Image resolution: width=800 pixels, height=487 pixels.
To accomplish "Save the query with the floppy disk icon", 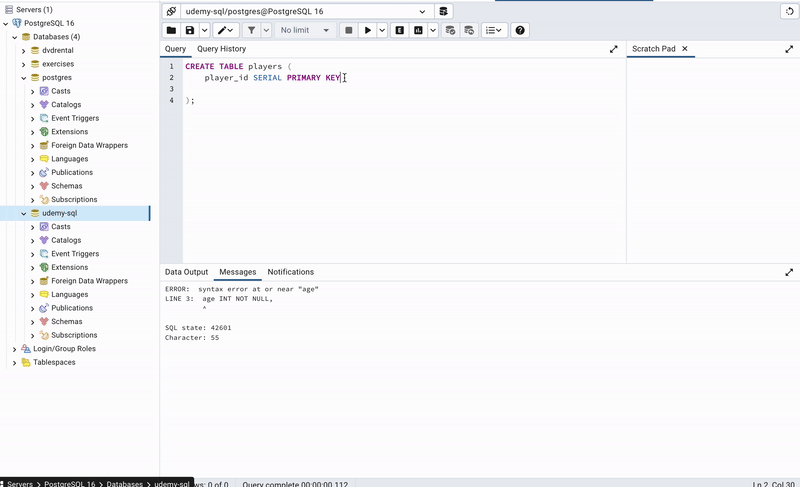I will [x=190, y=30].
